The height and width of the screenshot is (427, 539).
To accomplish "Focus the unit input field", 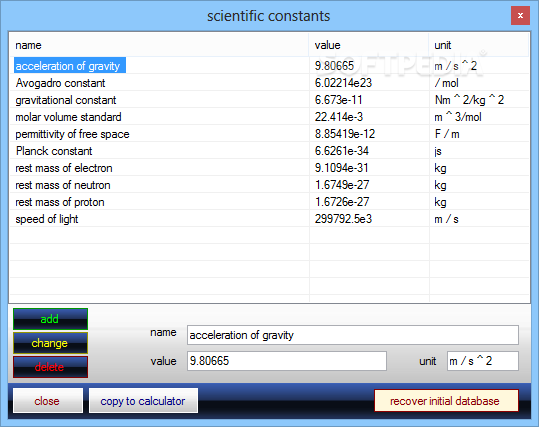I will (483, 361).
